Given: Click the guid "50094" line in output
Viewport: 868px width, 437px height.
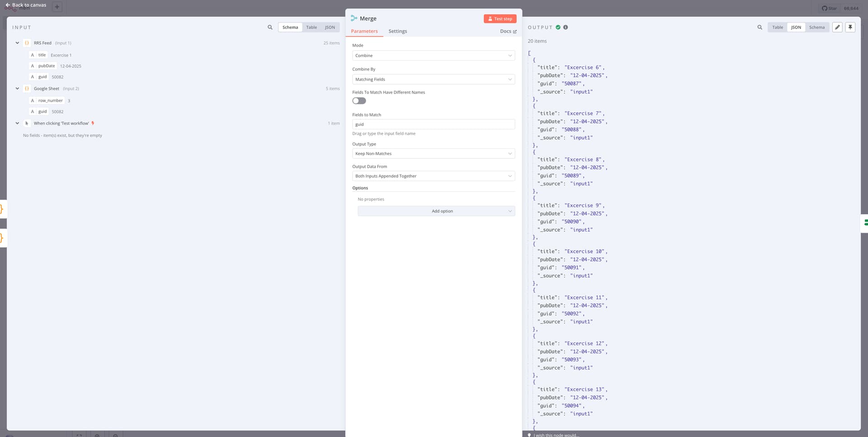Looking at the screenshot, I should [x=561, y=406].
